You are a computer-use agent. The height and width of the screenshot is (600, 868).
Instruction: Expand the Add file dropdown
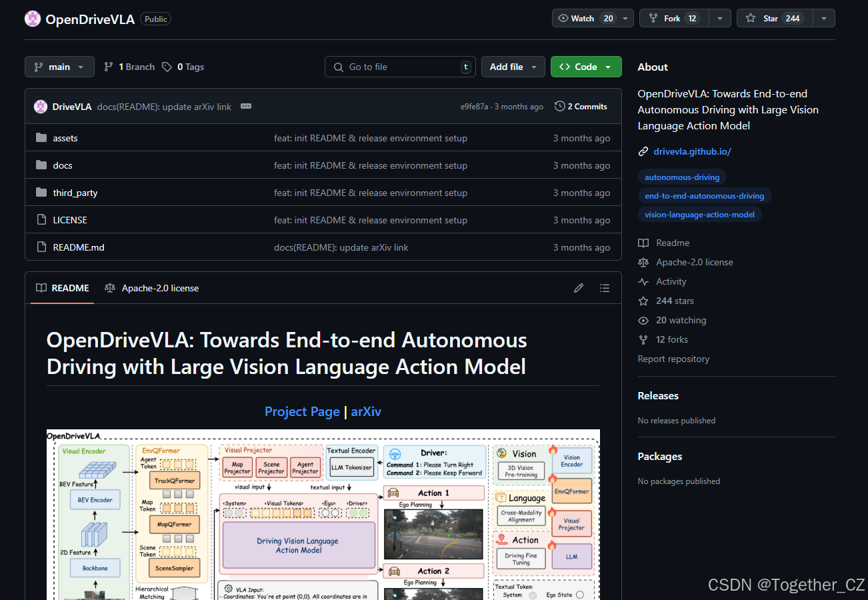[513, 67]
